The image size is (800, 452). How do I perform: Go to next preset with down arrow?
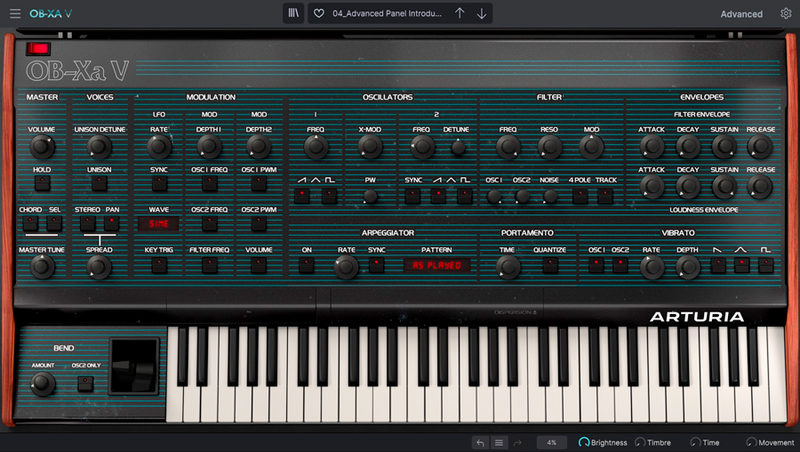click(482, 14)
